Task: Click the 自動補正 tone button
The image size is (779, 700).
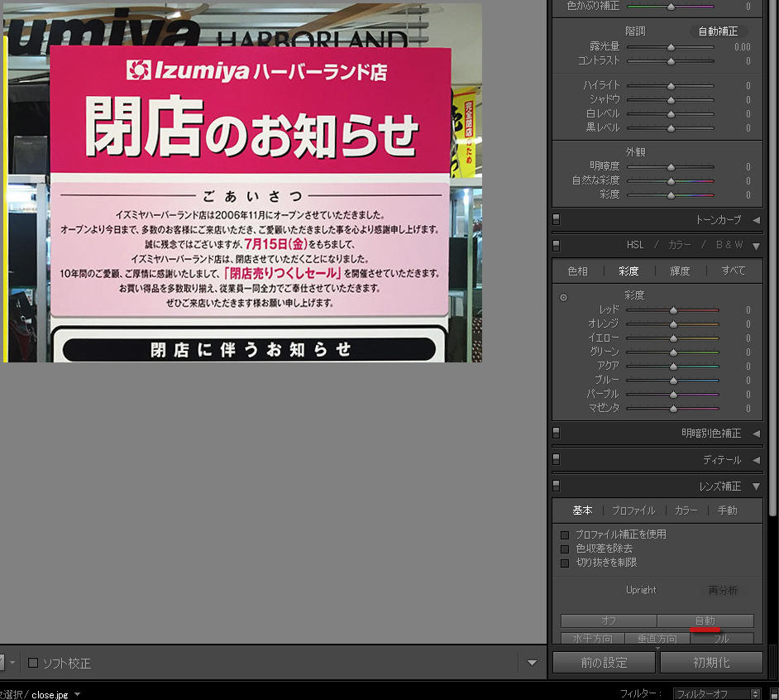Action: [718, 31]
